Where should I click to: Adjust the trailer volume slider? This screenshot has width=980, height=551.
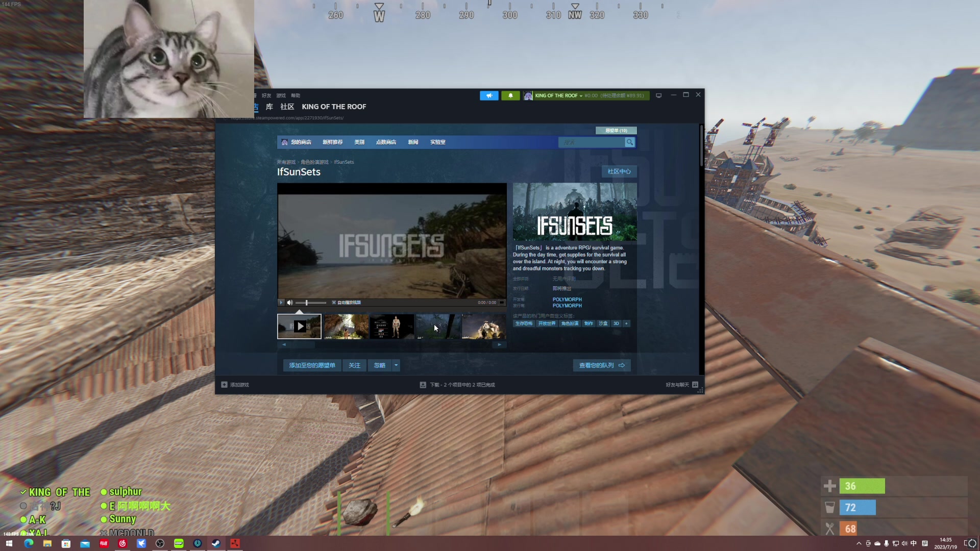(311, 303)
